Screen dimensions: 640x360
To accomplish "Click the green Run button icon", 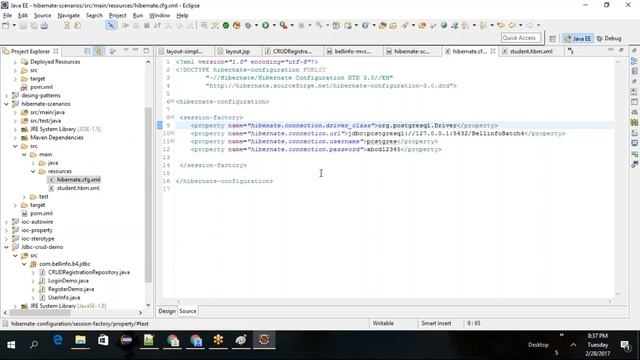I will point(265,25).
